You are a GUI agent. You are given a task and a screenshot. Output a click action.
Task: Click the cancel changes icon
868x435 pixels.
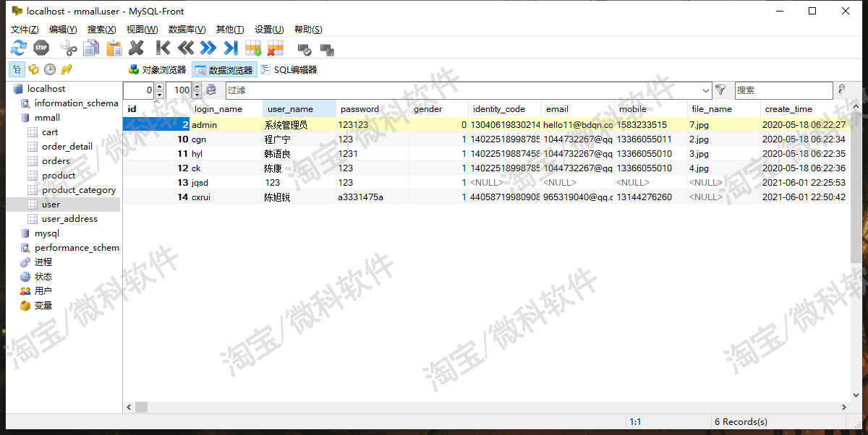[327, 50]
